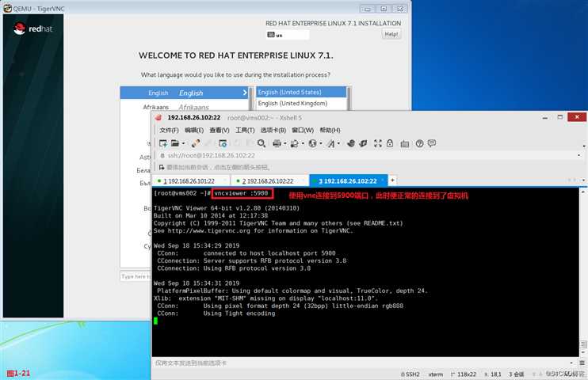Open the 帮助(H) menu
Viewport: 588px width, 380px height.
click(x=330, y=130)
